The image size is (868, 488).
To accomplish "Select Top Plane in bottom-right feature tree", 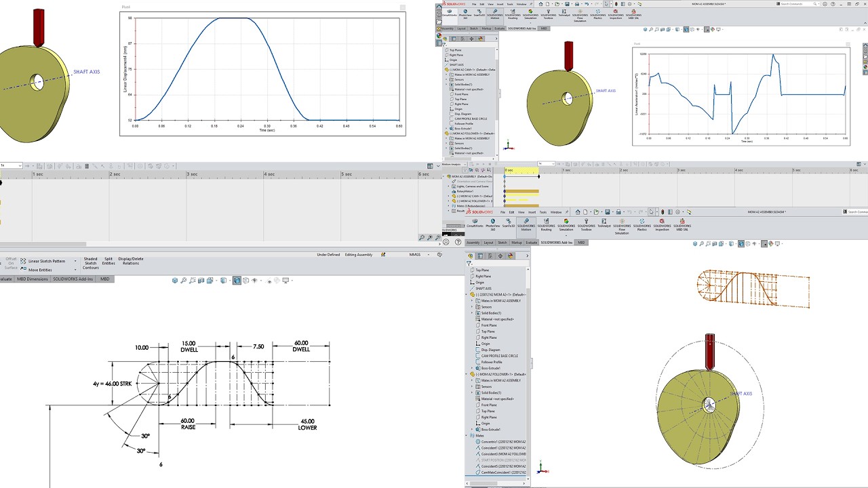I will click(x=482, y=270).
